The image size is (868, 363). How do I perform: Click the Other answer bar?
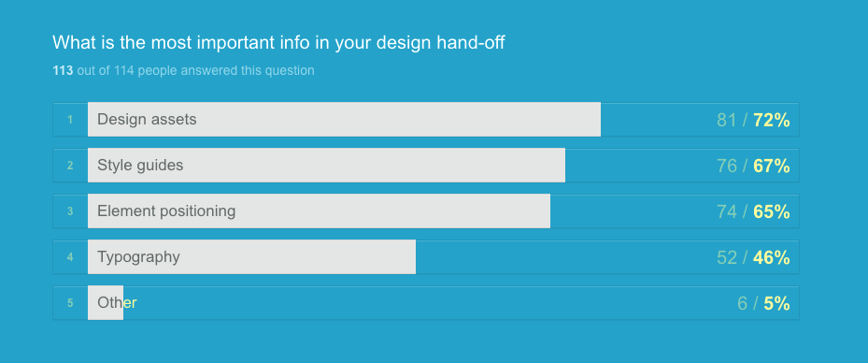point(106,303)
